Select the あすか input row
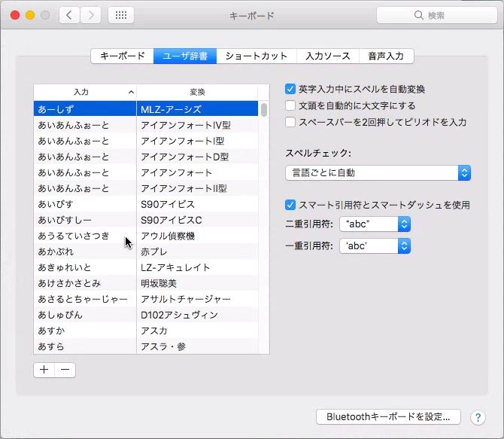The width and height of the screenshot is (504, 439). (x=85, y=331)
